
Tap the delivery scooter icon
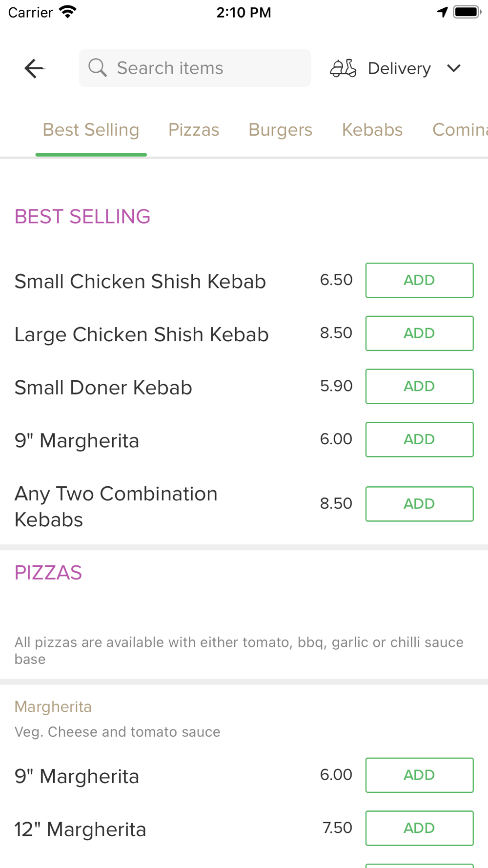(x=343, y=68)
